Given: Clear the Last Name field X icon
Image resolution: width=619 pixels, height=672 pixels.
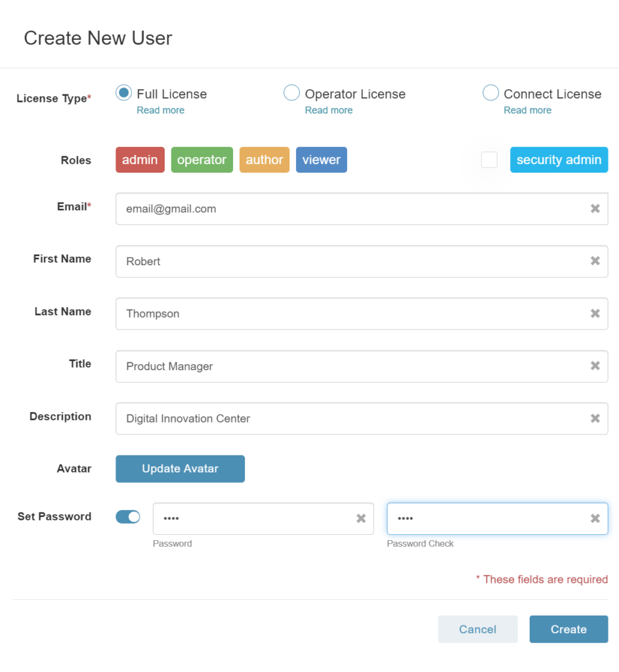Looking at the screenshot, I should [x=595, y=314].
